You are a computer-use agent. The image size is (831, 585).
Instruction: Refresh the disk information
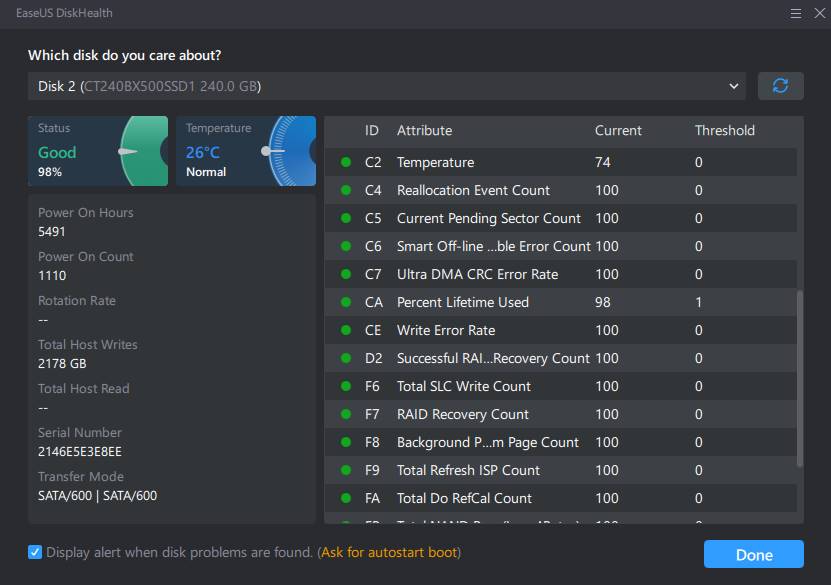780,86
